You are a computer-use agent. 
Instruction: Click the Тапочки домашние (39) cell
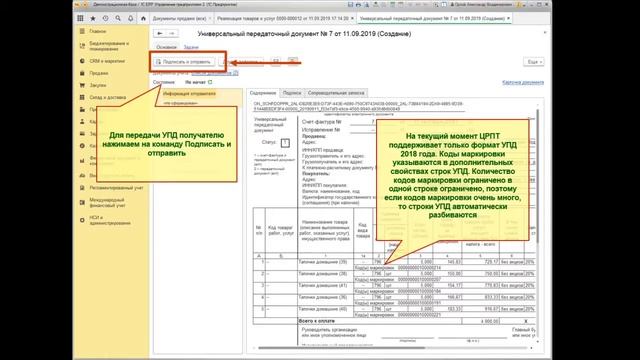click(326, 262)
